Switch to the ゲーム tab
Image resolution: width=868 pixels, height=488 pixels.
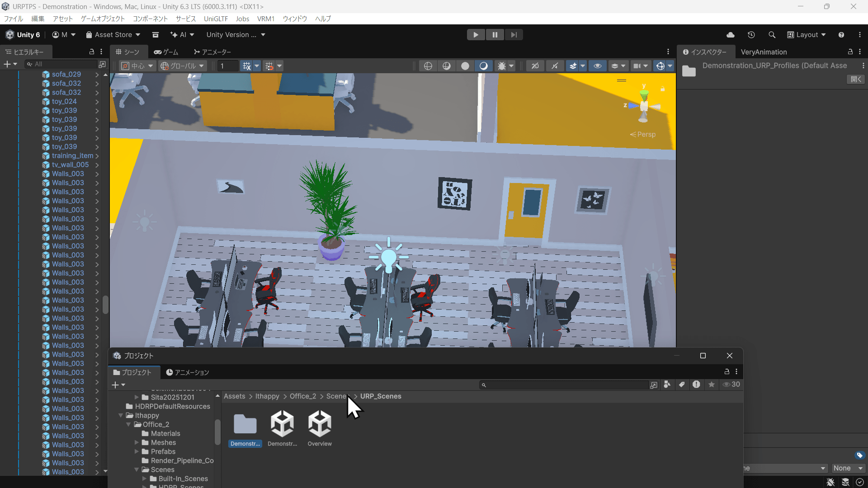(x=166, y=52)
